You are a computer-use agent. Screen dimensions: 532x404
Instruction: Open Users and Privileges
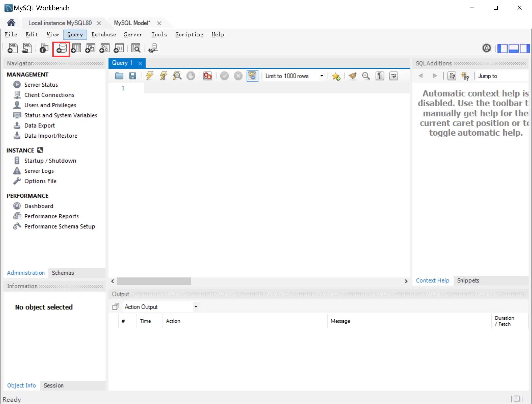(50, 105)
